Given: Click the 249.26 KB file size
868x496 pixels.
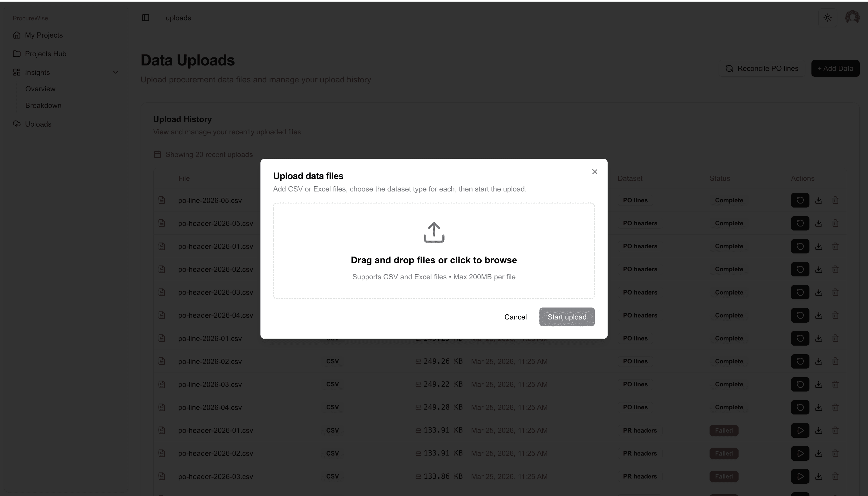Looking at the screenshot, I should click(443, 361).
